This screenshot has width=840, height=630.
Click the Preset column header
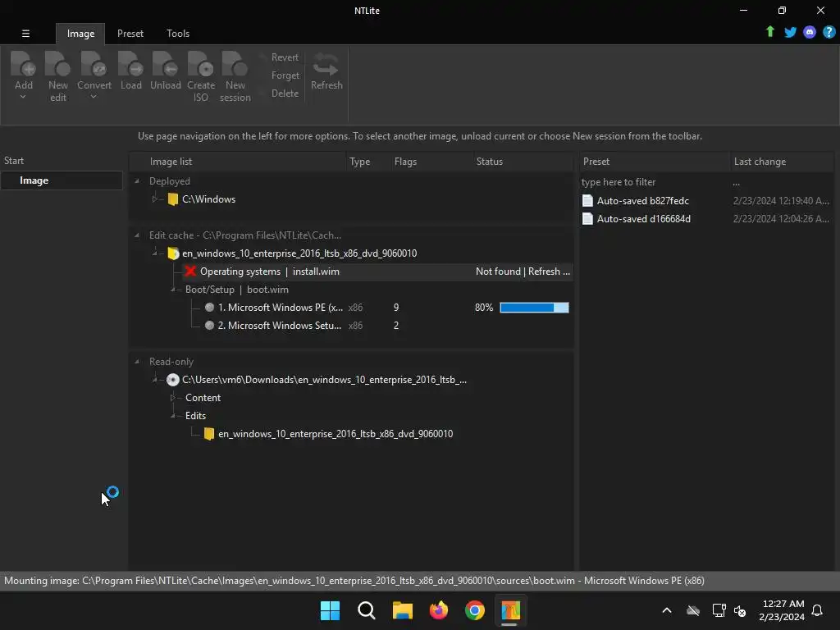point(655,162)
